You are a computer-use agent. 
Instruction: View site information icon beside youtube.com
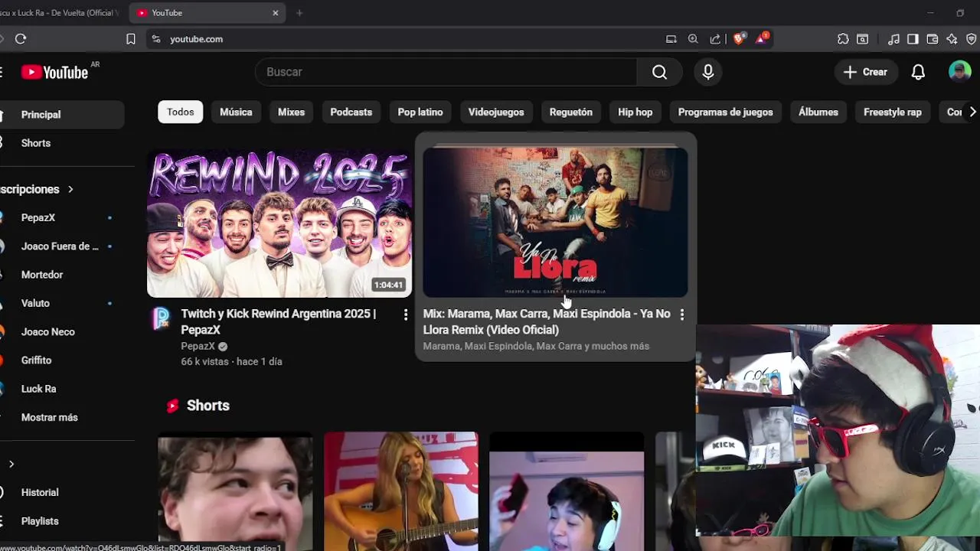(x=156, y=39)
